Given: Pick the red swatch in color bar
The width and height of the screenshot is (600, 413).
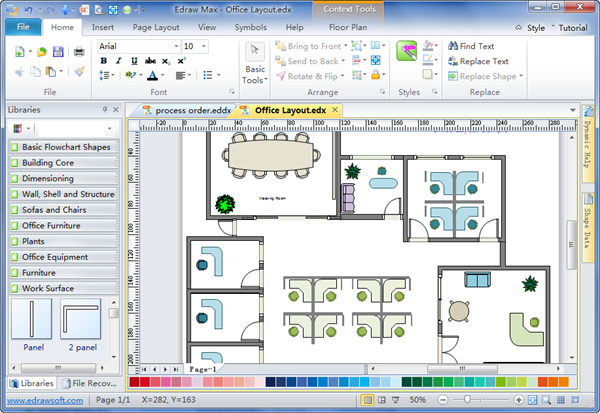Looking at the screenshot, I should click(135, 382).
